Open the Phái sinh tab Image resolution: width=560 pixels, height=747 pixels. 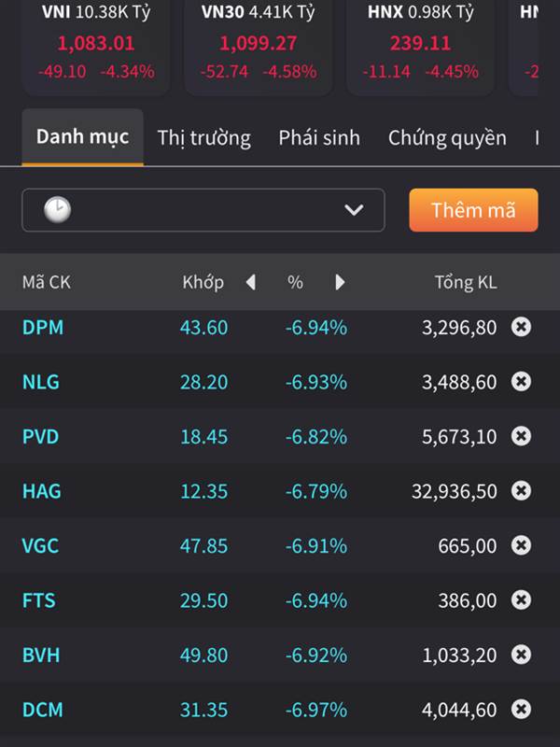pos(319,138)
